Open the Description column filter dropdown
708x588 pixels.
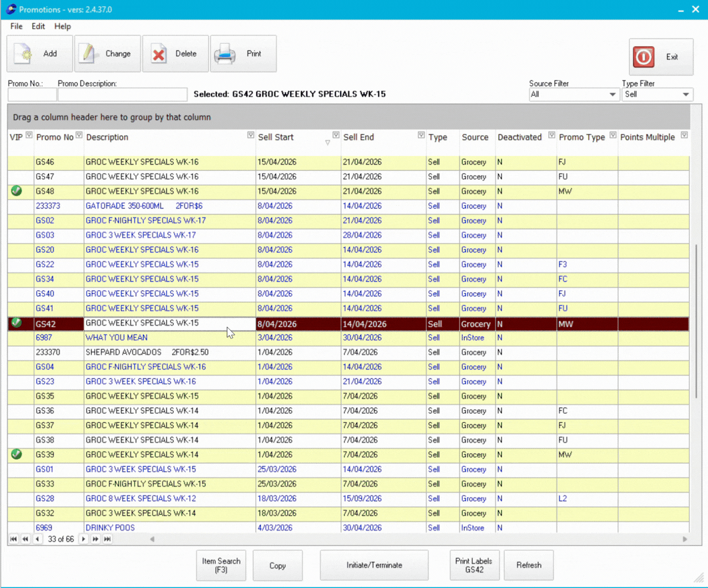[251, 135]
